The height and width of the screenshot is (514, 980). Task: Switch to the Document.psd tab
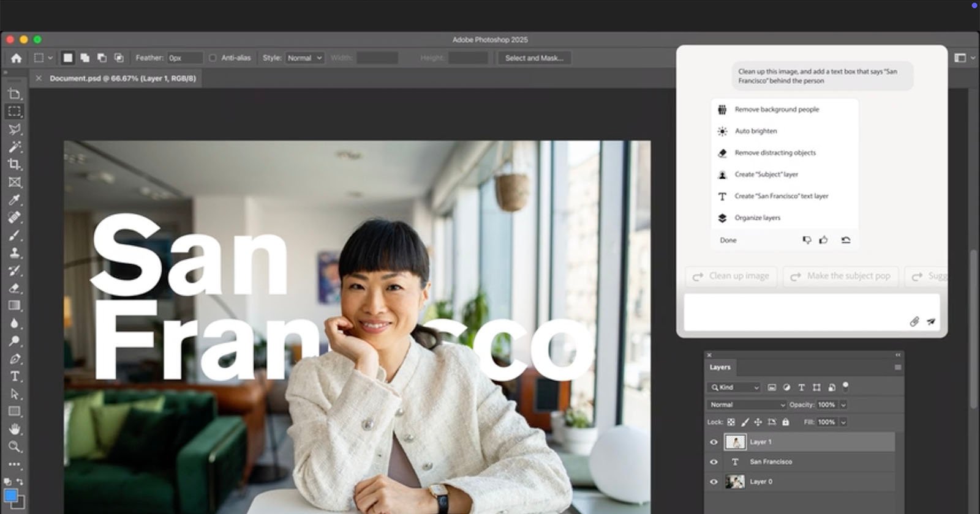(123, 78)
